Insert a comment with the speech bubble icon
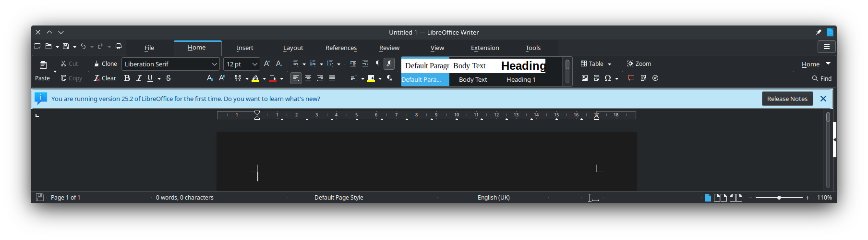Image resolution: width=868 pixels, height=240 pixels. [631, 78]
